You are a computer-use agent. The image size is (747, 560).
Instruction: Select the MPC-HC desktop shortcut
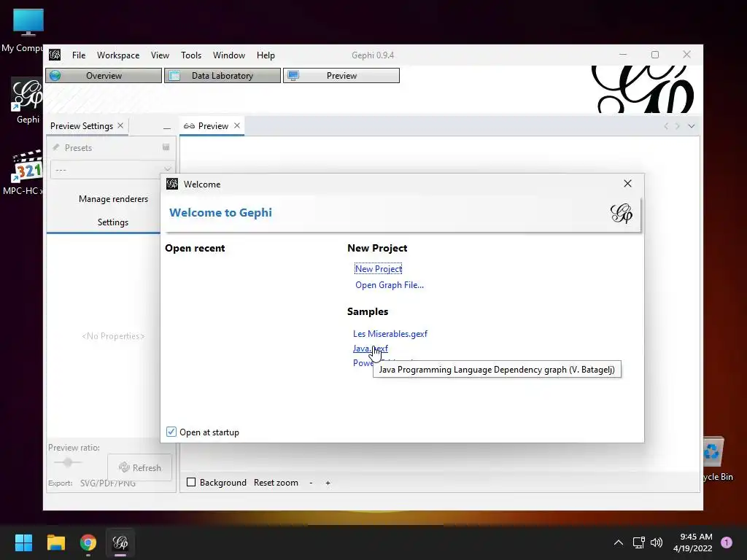(24, 172)
